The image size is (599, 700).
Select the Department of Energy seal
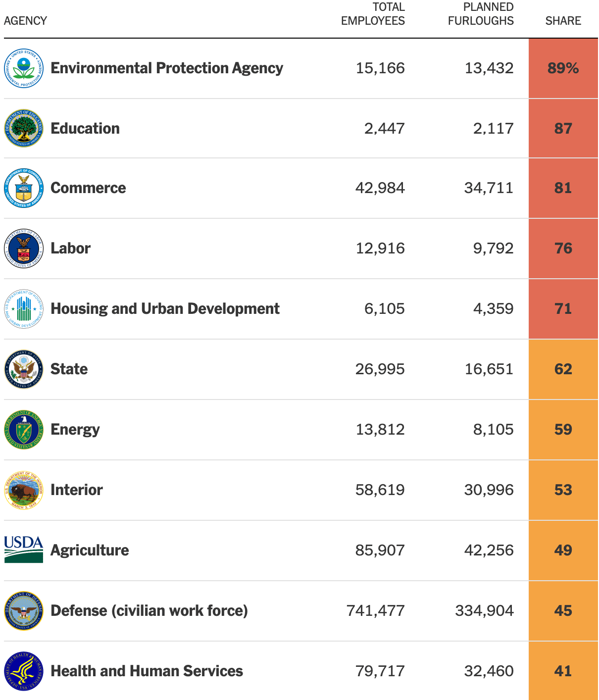24,430
